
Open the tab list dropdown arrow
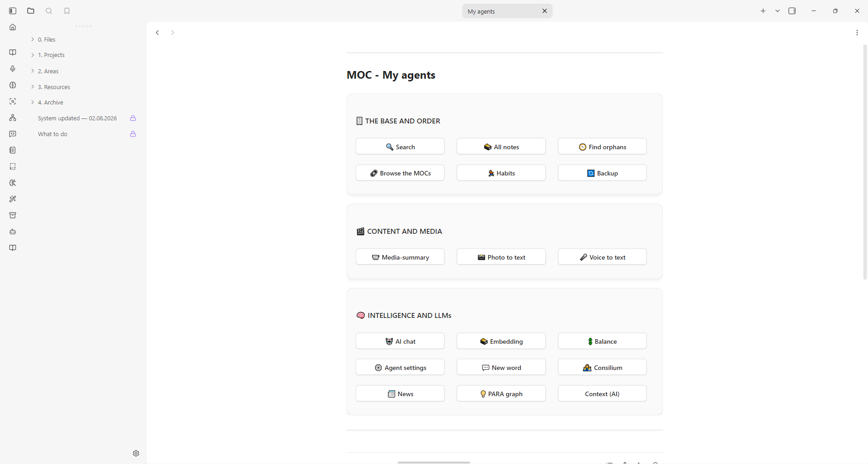[778, 11]
